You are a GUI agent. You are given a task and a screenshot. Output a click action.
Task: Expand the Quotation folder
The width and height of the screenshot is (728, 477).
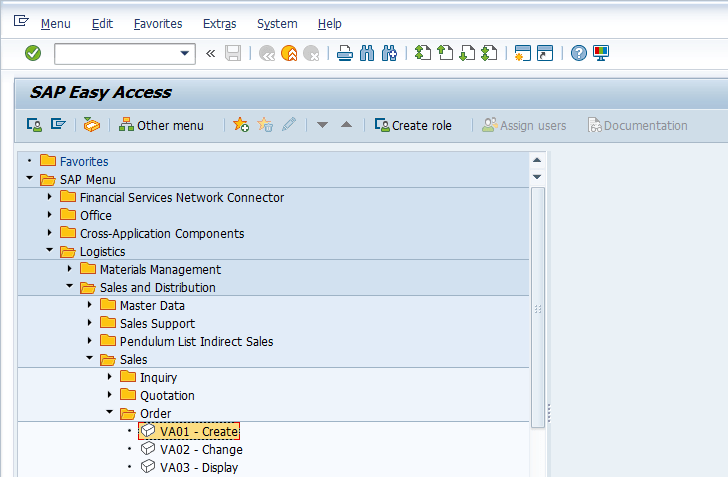click(109, 396)
